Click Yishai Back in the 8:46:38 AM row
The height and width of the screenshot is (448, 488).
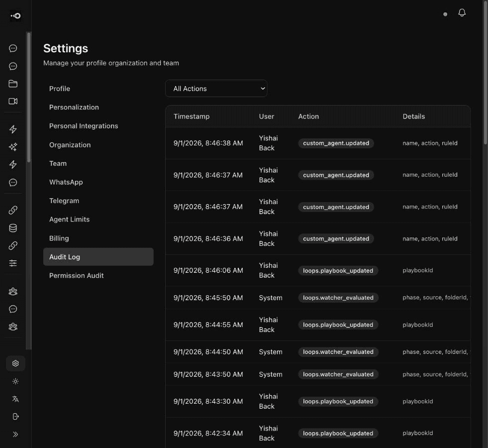point(268,143)
